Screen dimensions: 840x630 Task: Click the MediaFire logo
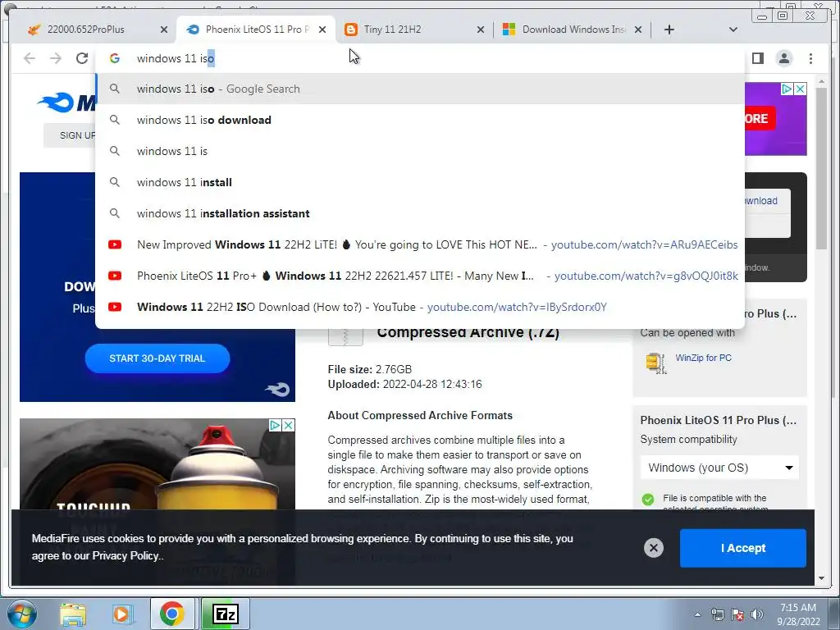67,103
